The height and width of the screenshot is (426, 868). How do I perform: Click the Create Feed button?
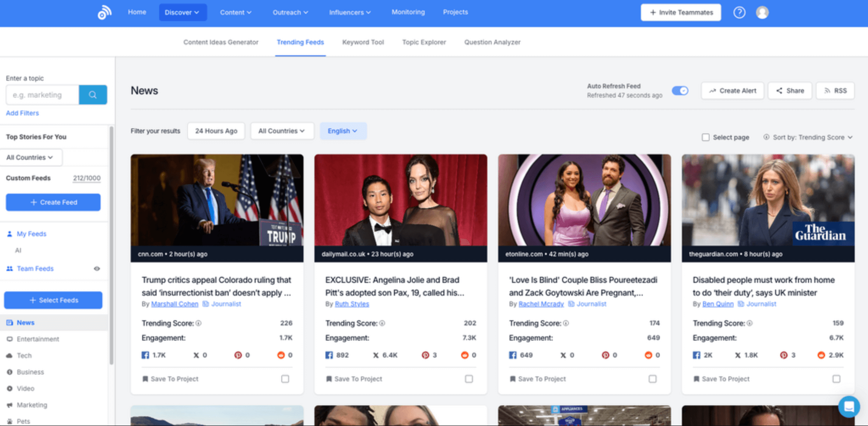[x=53, y=202]
